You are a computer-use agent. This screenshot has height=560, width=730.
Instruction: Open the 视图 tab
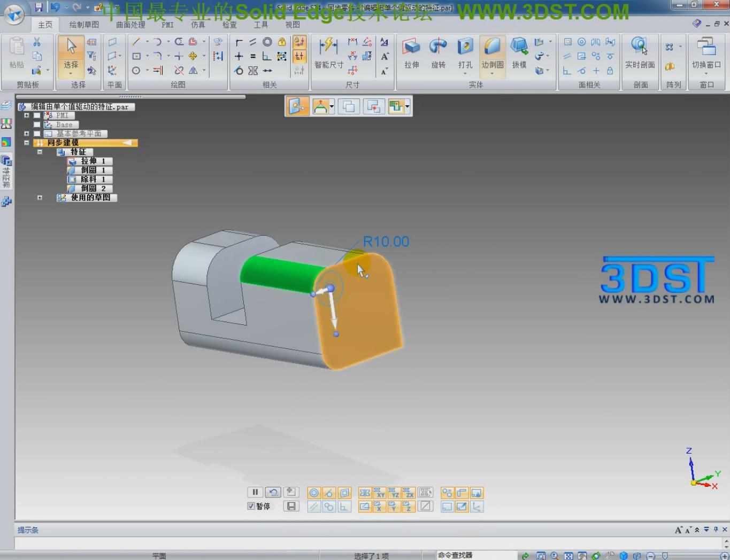click(x=293, y=25)
